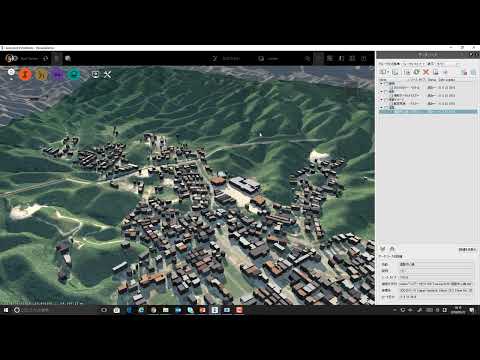Click the taskbar clock
This screenshot has width=480, height=360.
pos(458,310)
